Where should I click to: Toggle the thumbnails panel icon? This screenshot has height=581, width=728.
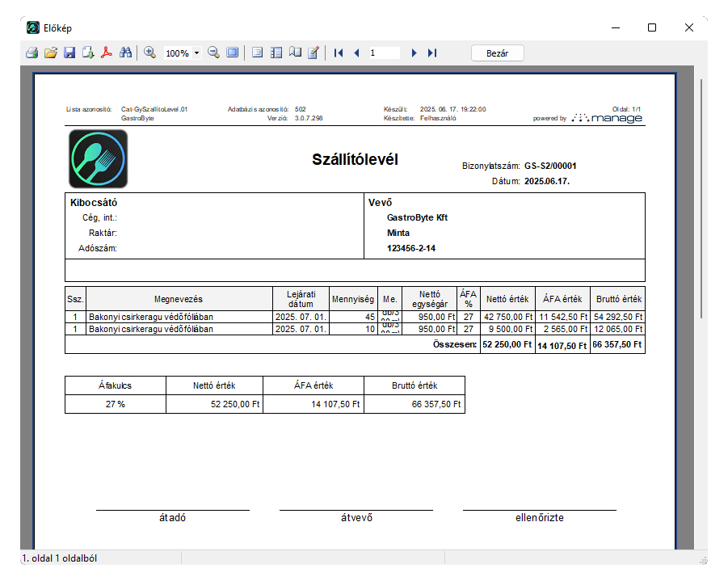(x=276, y=53)
